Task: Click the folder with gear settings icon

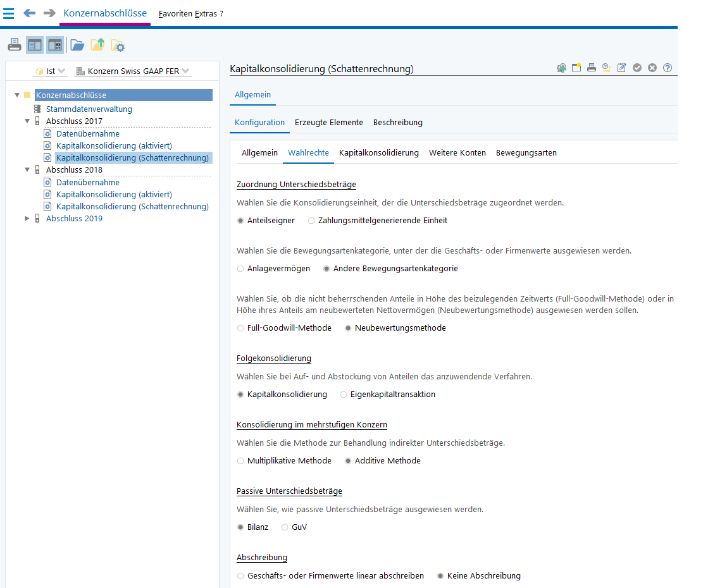Action: pos(118,46)
